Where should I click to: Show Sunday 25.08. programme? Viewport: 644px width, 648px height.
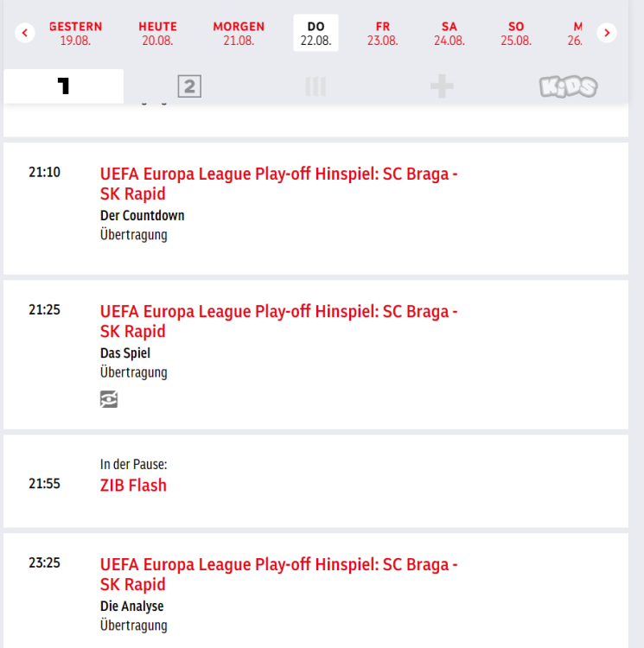516,33
